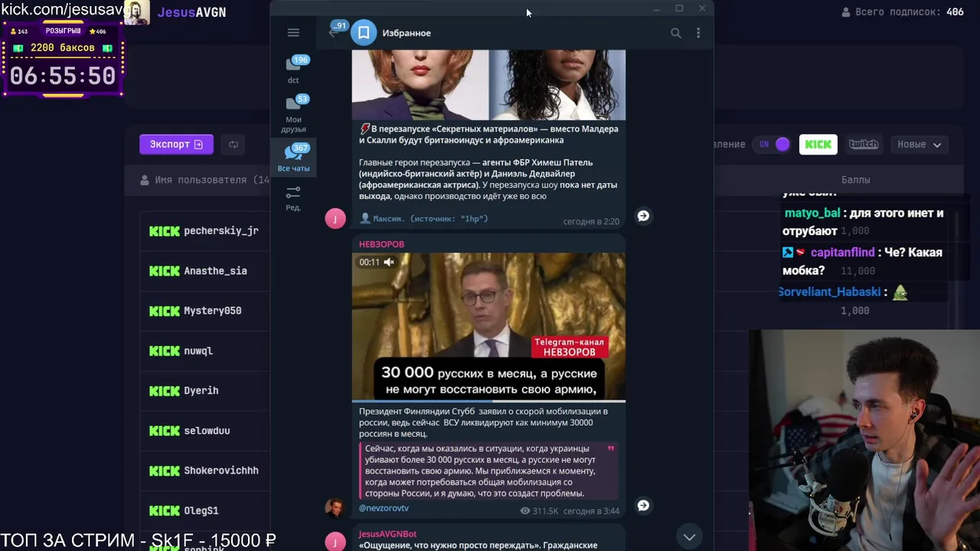Toggle the ON switch in giveaway panel
The height and width of the screenshot is (551, 980).
pos(773,144)
